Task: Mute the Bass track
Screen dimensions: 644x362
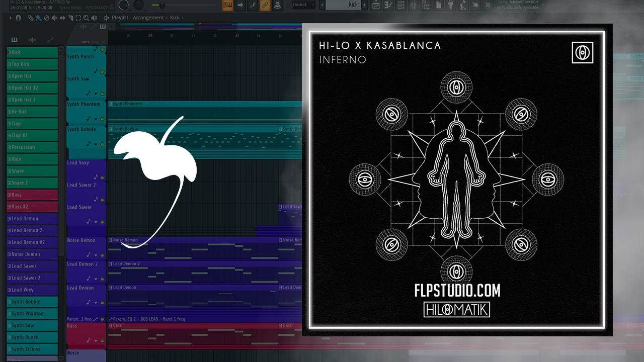Action: coord(103,341)
